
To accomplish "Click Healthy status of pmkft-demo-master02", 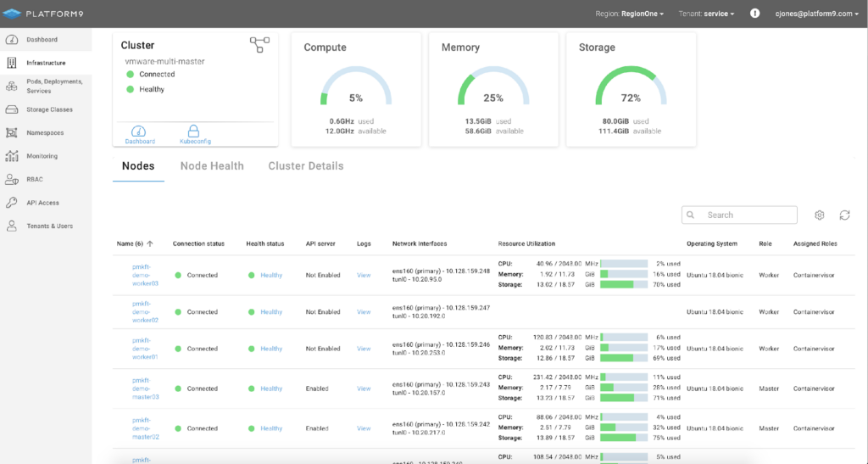I will point(271,428).
